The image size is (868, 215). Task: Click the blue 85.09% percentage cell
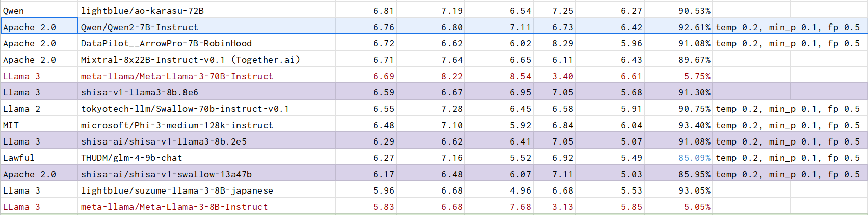coord(694,158)
